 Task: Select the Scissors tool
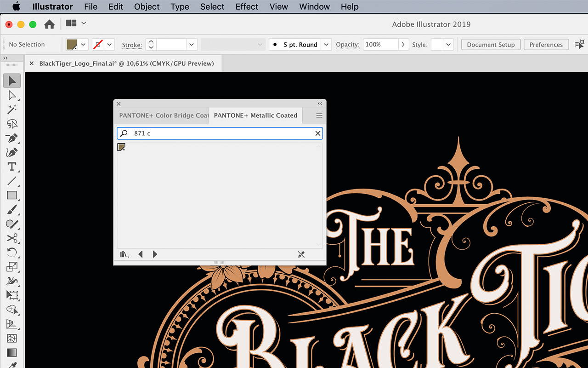tap(12, 238)
